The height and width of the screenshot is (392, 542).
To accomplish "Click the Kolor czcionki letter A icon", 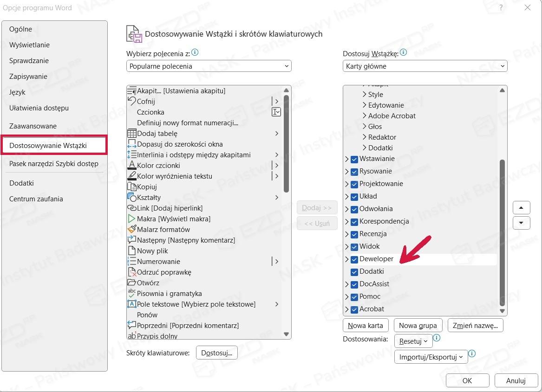I will pos(131,165).
